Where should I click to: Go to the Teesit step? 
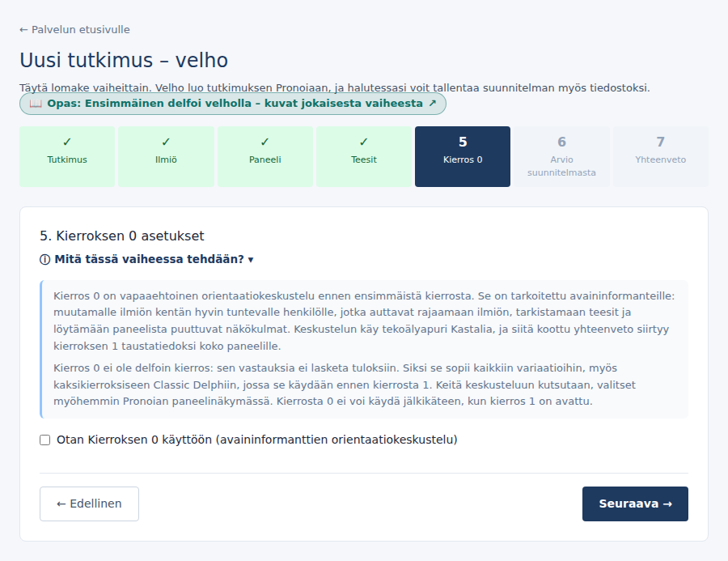coord(363,156)
